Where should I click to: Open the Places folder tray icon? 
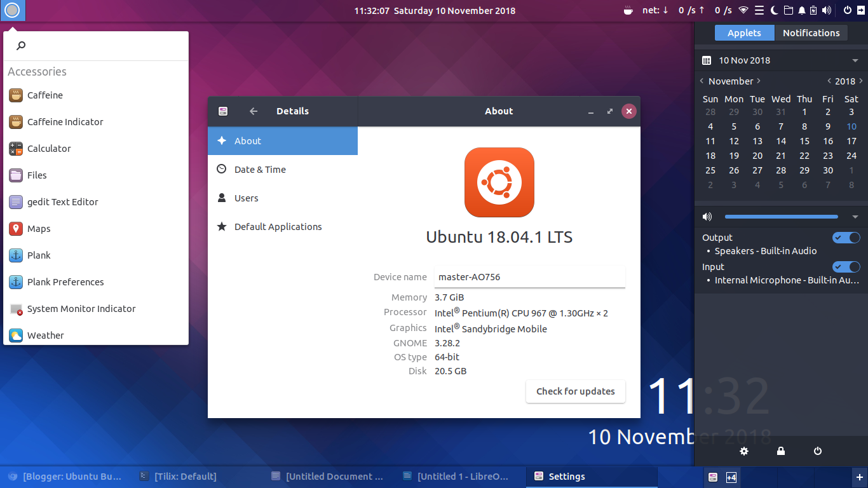788,10
